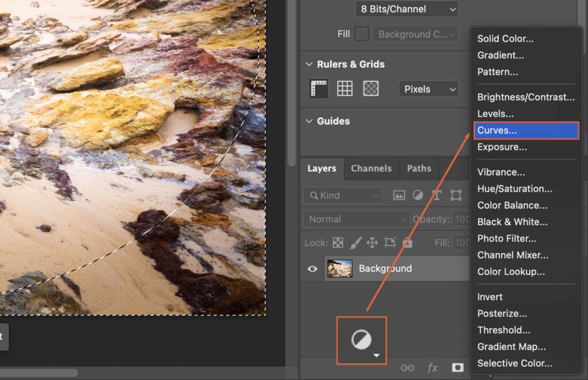Open the Pixels unit dropdown
Viewport: 588px width, 380px height.
pos(428,89)
